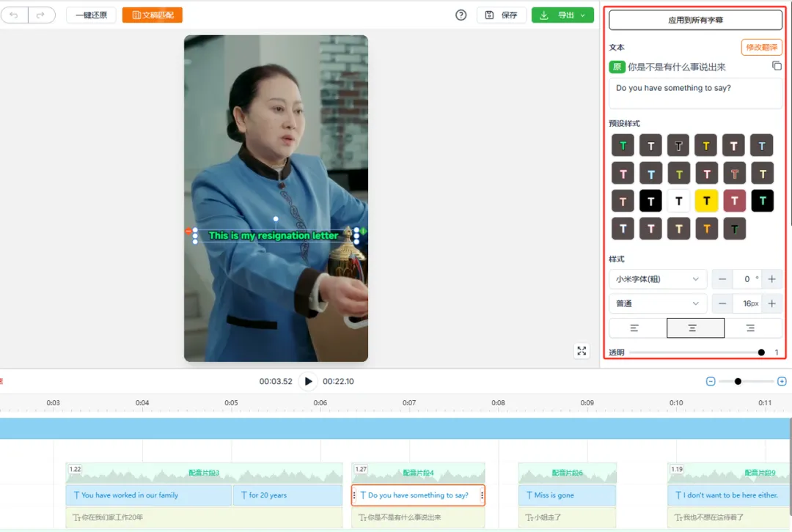
Task: Click the 一键还原 restore button
Action: [92, 15]
